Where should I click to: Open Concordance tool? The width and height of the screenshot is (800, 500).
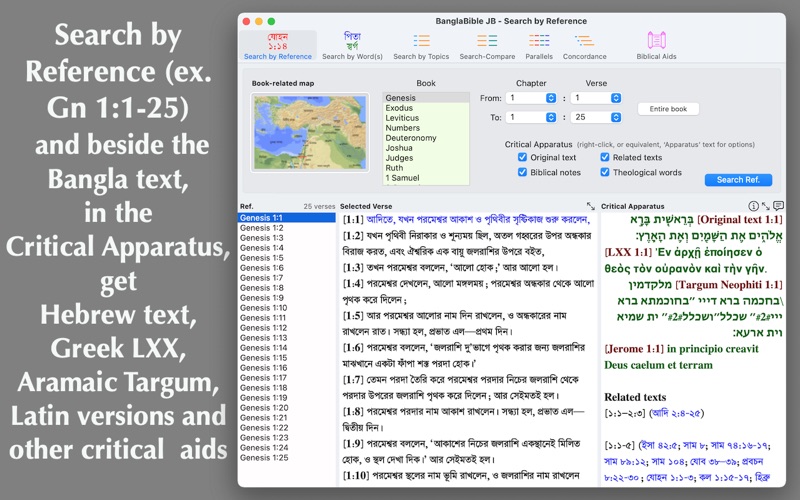[585, 46]
